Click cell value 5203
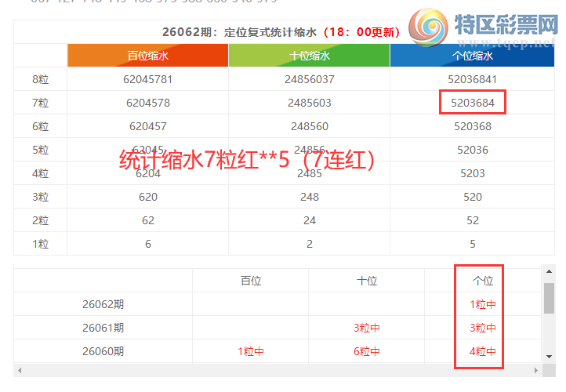The height and width of the screenshot is (392, 566). click(x=473, y=173)
